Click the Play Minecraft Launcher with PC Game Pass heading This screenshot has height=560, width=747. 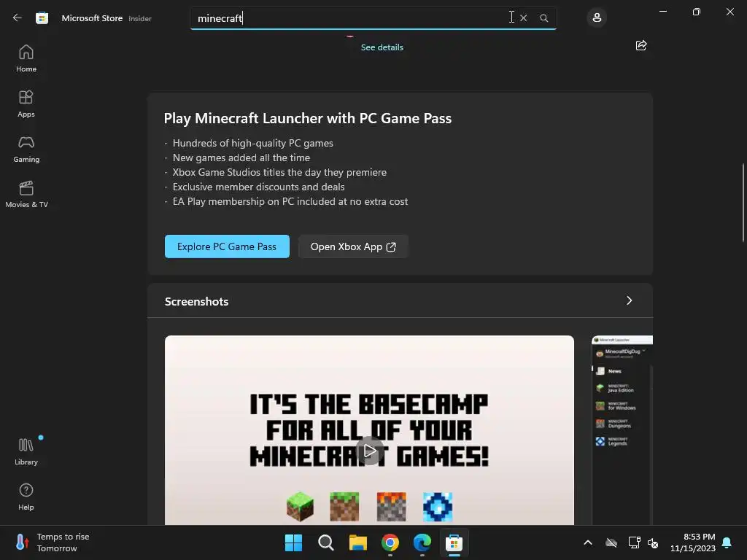(308, 118)
